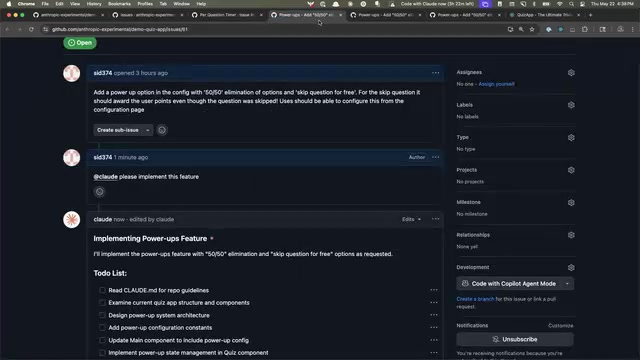Open options menu on sid374's issue description
The width and height of the screenshot is (640, 360).
[x=436, y=73]
